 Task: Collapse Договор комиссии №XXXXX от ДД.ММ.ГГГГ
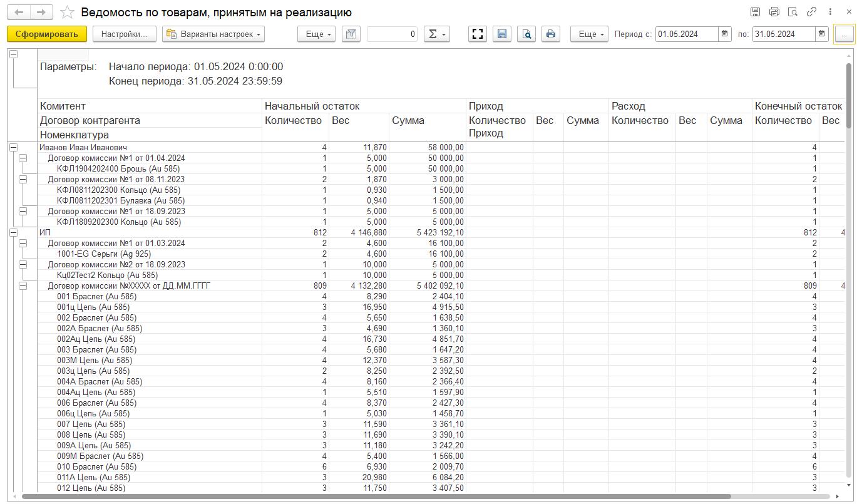pyautogui.click(x=23, y=285)
